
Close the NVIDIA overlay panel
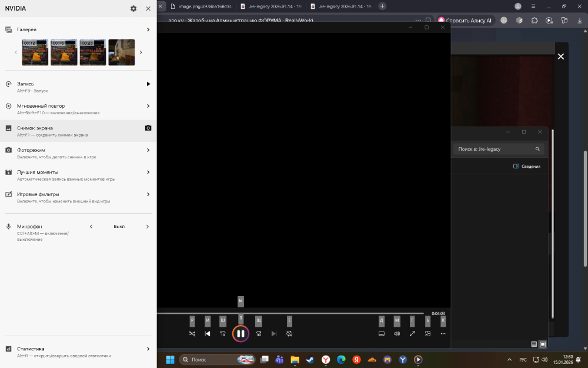coord(148,8)
